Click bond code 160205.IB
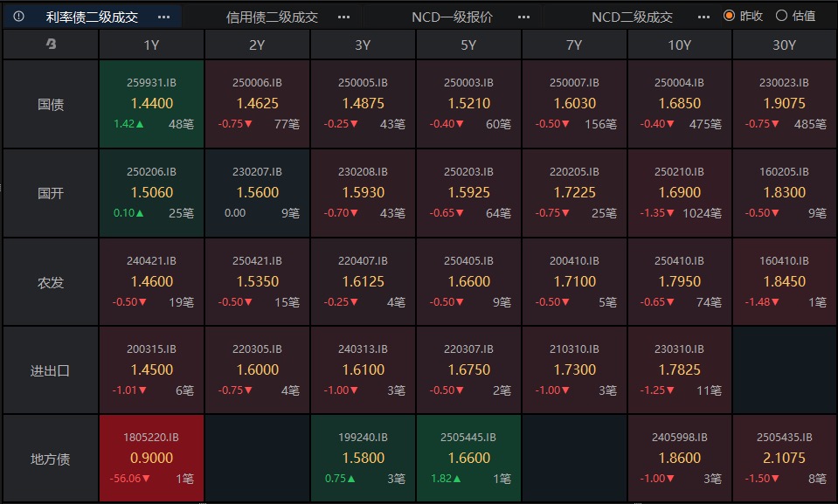838x504 pixels. pyautogui.click(x=784, y=171)
